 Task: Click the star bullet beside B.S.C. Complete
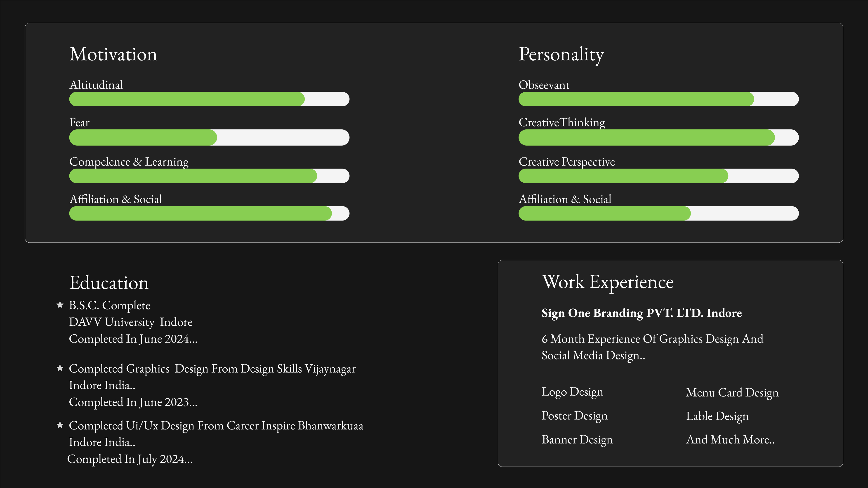[x=60, y=305]
